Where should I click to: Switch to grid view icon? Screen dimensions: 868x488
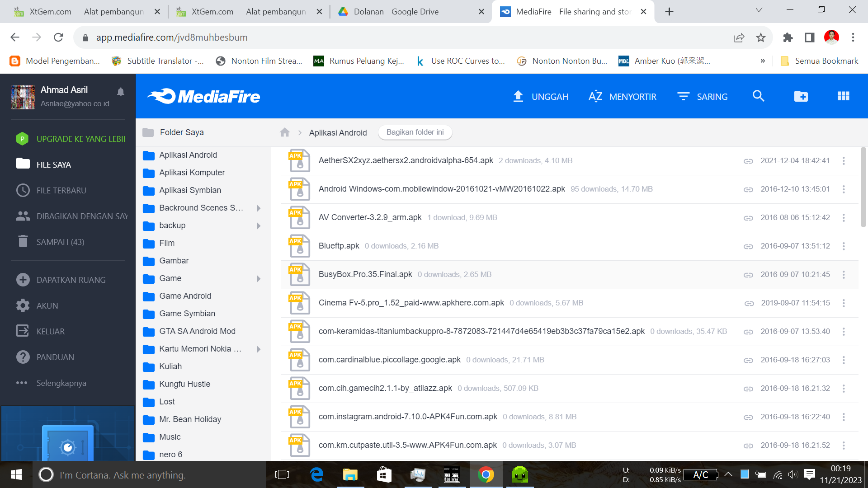843,96
